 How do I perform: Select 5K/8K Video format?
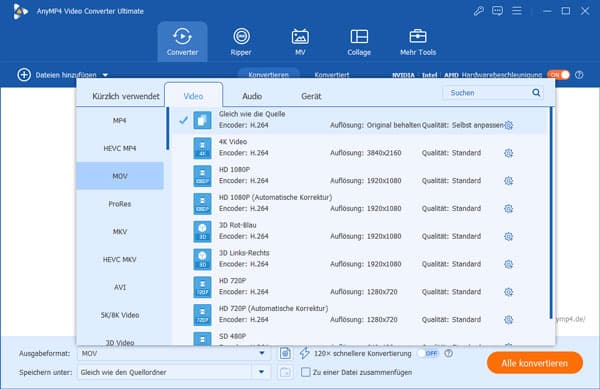[120, 315]
